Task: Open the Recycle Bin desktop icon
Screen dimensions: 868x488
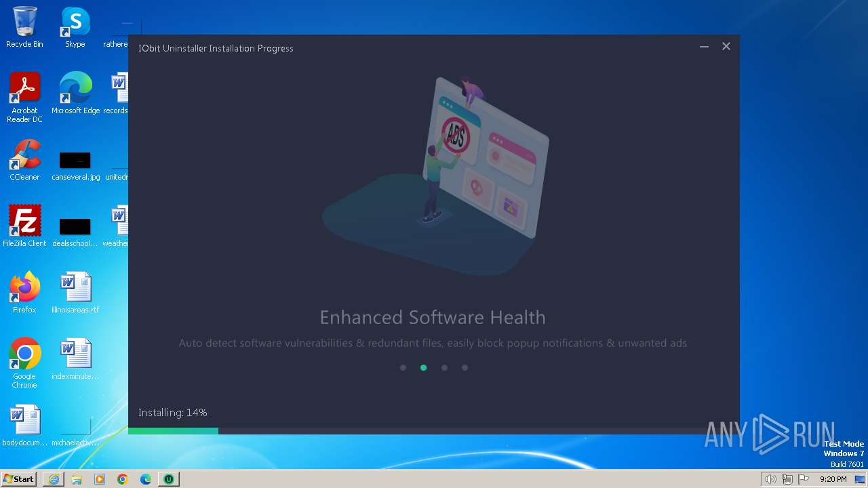Action: pyautogui.click(x=24, y=27)
